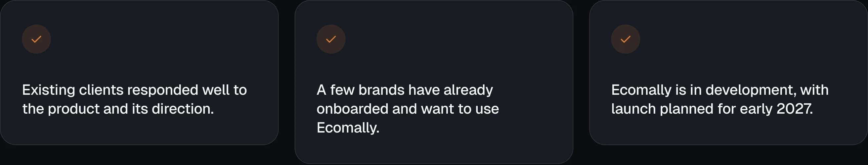
Task: Click the line "Ecomally is in development, with"
Action: click(x=720, y=90)
